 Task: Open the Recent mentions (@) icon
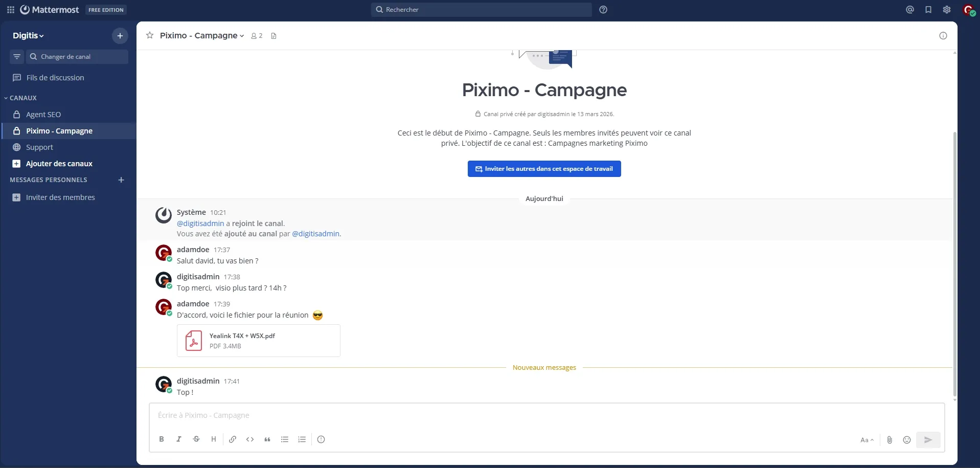point(909,10)
